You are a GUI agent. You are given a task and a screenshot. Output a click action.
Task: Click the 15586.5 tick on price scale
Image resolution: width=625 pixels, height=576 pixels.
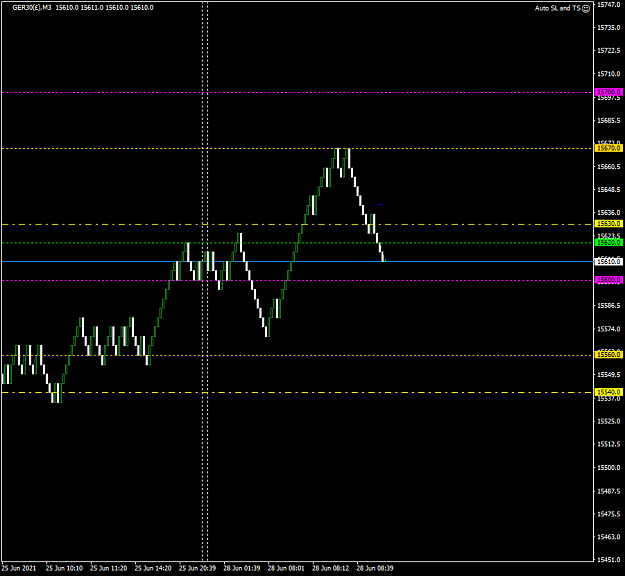(608, 306)
